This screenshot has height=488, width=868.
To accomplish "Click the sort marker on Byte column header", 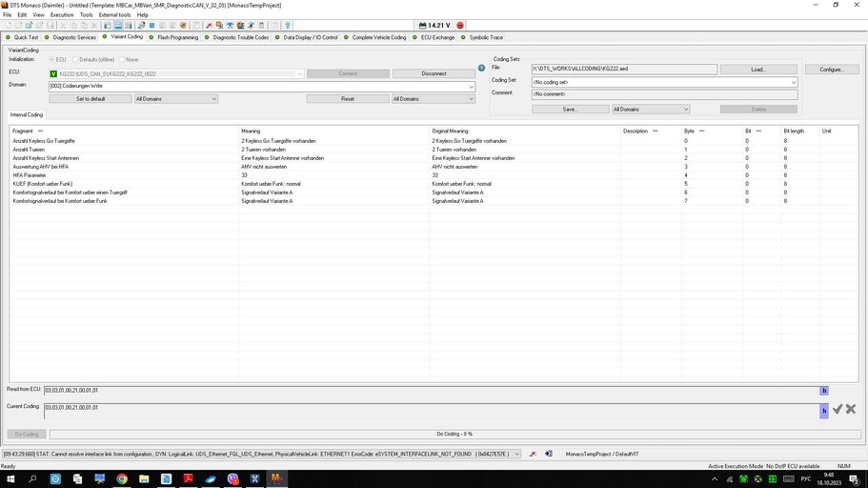I will tap(702, 132).
